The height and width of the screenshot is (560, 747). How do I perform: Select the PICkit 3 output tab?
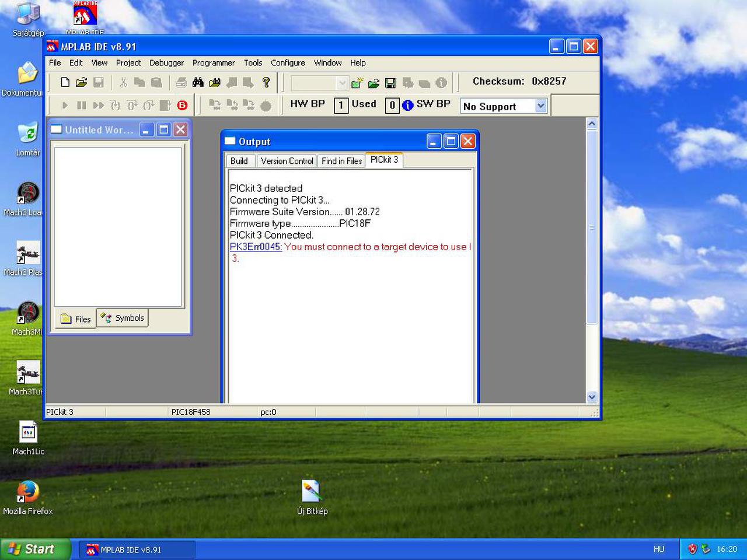(384, 160)
